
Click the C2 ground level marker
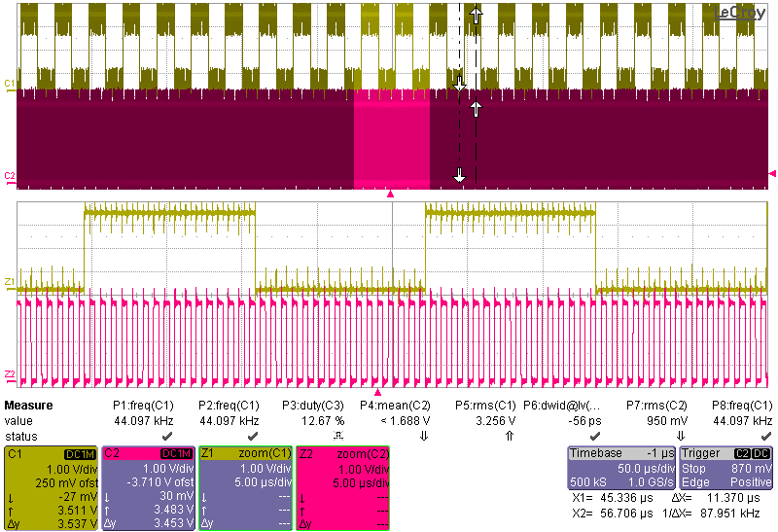coord(9,176)
